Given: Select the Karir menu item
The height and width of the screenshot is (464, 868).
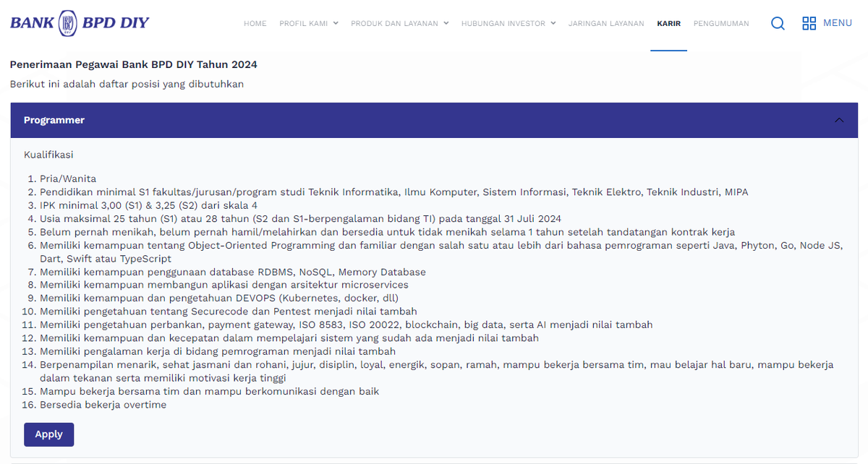Looking at the screenshot, I should (x=669, y=24).
